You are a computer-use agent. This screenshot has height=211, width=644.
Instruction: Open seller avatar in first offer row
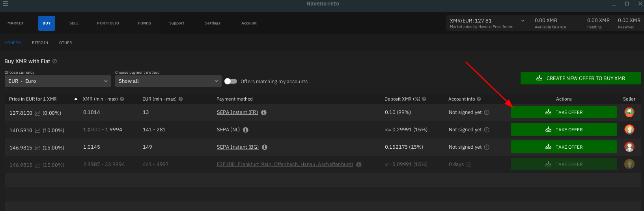click(629, 112)
